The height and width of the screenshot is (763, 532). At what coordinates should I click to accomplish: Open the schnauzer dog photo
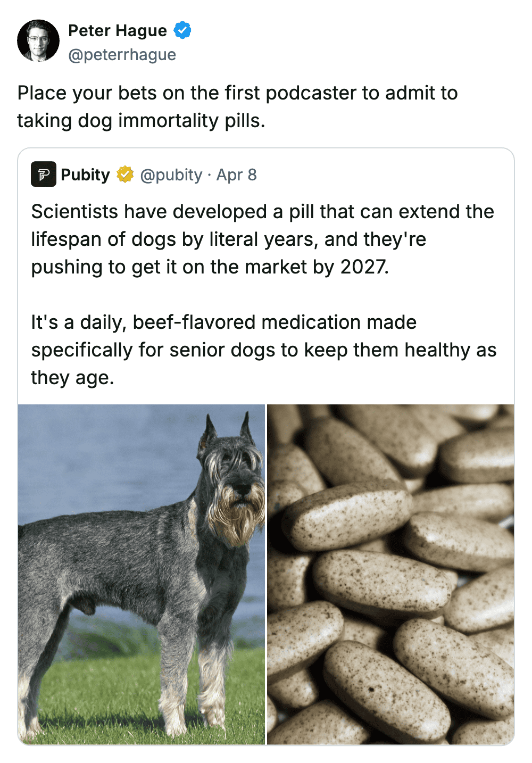pyautogui.click(x=142, y=574)
